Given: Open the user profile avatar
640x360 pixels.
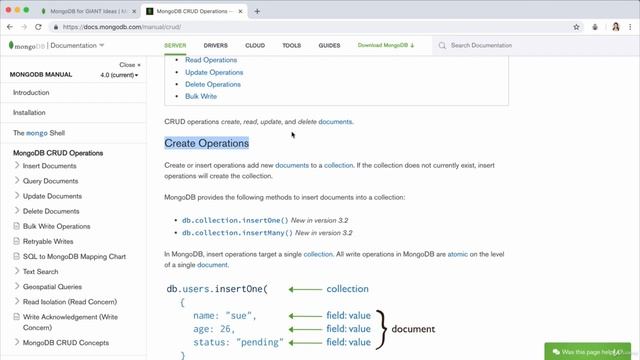Looking at the screenshot, I should (616, 27).
